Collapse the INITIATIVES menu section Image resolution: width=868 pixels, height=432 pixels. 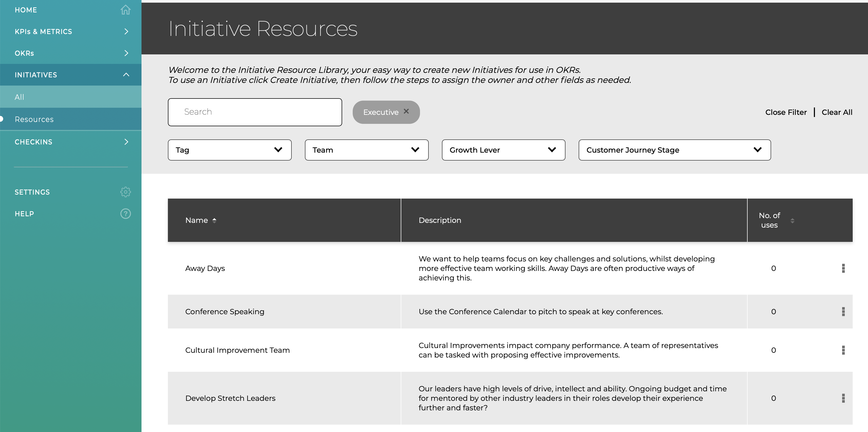pyautogui.click(x=71, y=75)
